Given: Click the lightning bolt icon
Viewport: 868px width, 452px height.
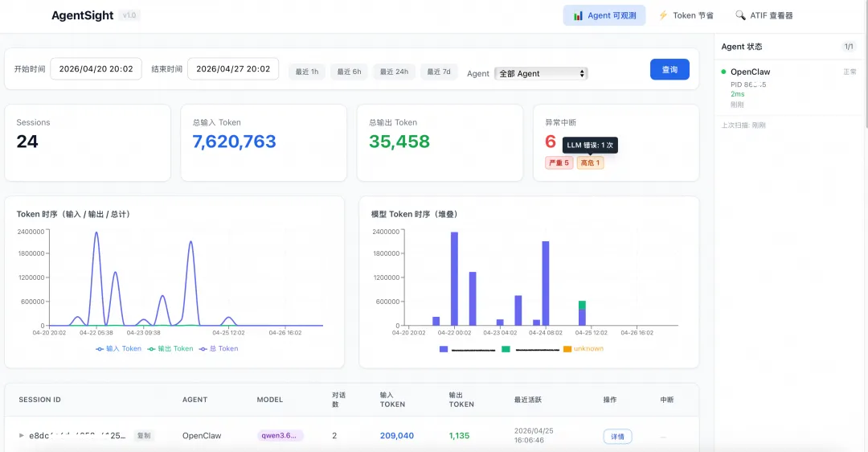Looking at the screenshot, I should 662,15.
